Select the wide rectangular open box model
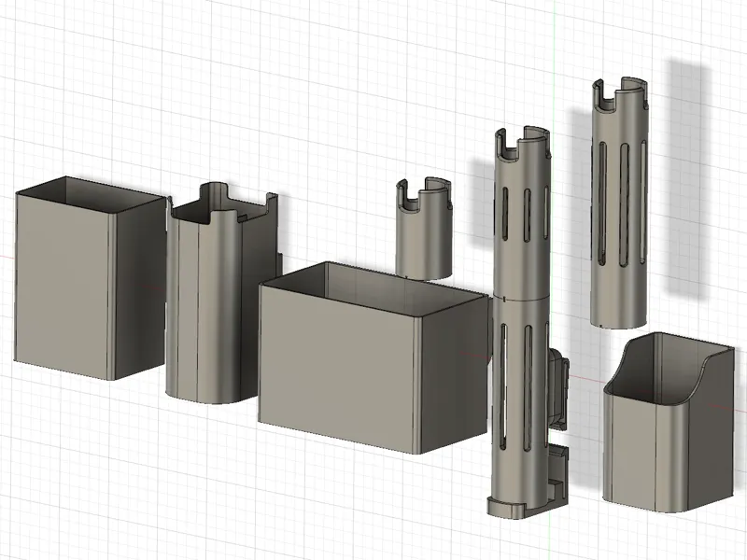This screenshot has height=560, width=747. click(374, 358)
